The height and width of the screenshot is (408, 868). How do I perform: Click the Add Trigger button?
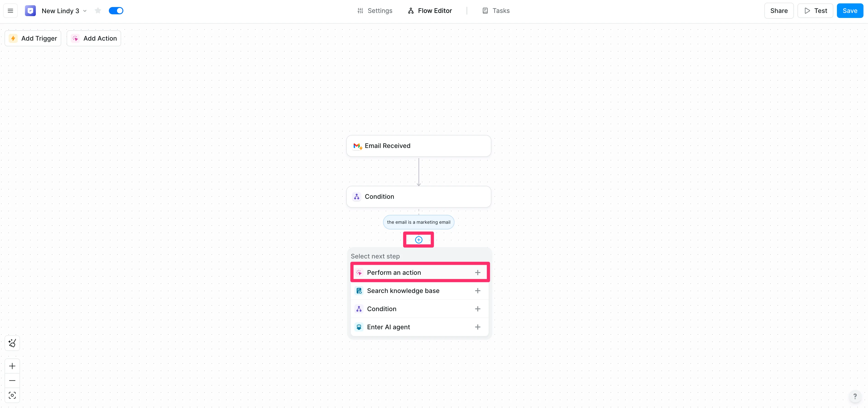click(x=33, y=38)
